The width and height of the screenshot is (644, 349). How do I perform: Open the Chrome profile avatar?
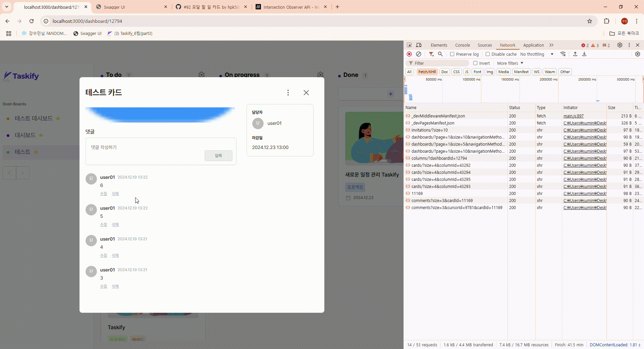pos(624,21)
